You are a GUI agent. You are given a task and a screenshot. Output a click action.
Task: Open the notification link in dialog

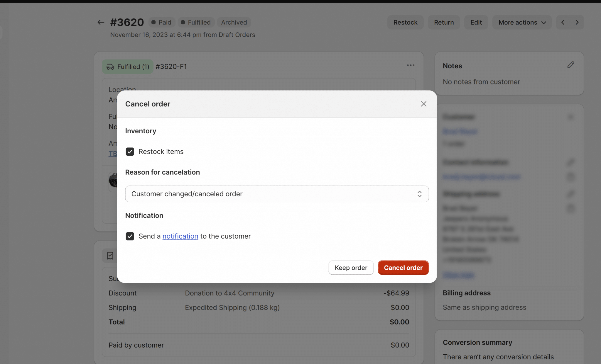click(x=180, y=236)
